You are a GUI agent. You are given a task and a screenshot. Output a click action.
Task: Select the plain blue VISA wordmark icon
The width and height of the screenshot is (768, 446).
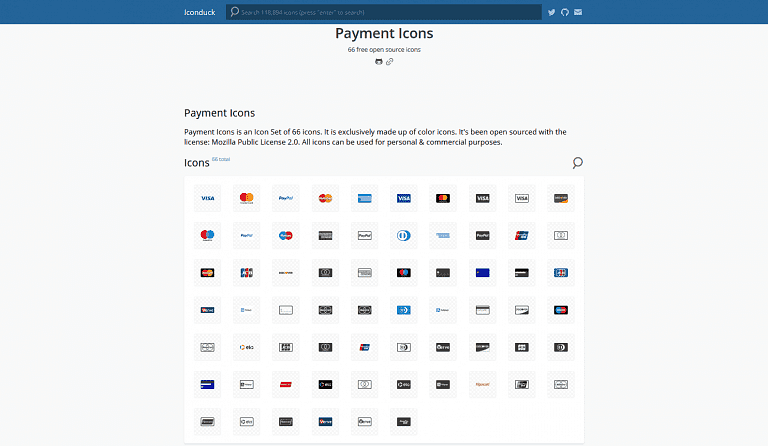[x=207, y=198]
